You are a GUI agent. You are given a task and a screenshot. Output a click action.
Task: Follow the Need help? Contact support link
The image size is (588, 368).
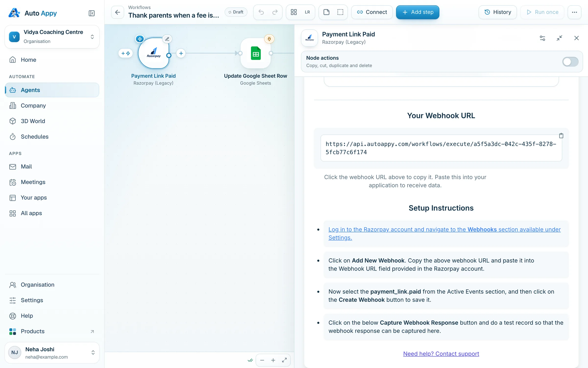pos(441,354)
